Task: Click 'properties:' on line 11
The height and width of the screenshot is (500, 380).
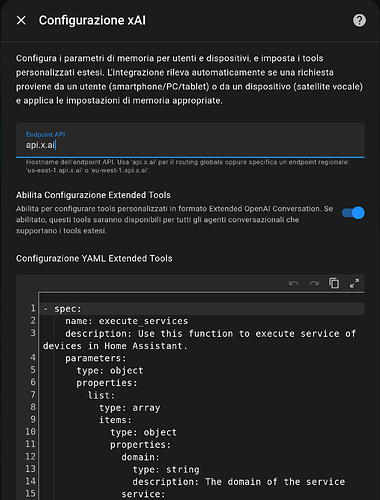Action: 140,445
